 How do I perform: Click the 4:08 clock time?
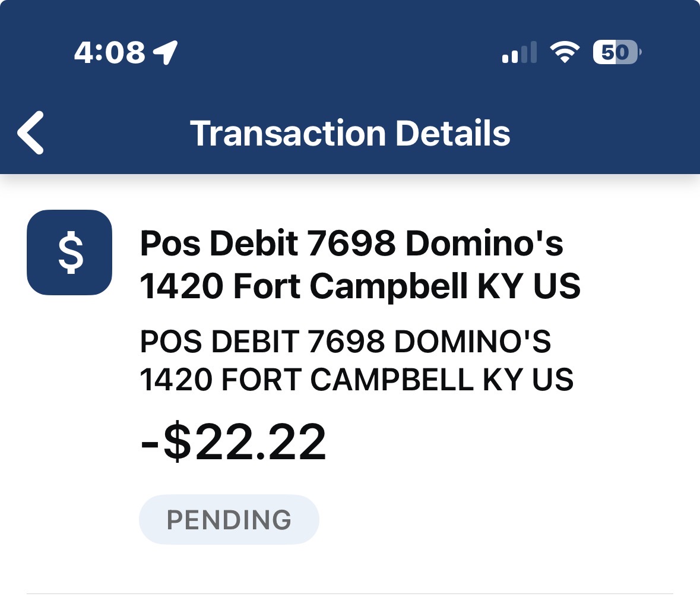(110, 52)
